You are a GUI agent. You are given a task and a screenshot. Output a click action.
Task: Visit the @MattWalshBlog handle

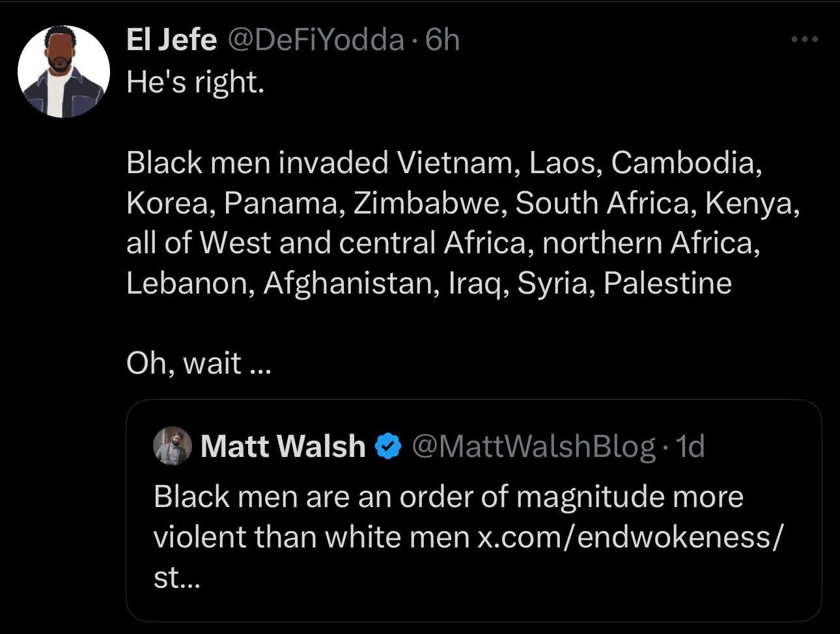click(533, 446)
